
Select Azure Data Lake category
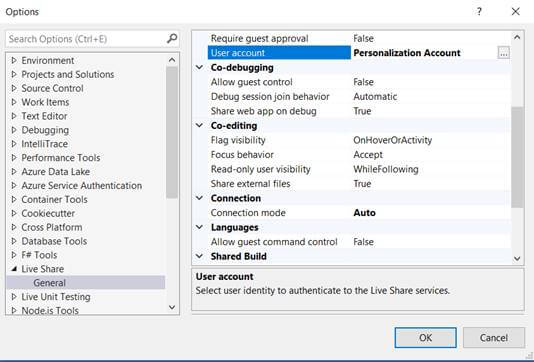click(56, 172)
